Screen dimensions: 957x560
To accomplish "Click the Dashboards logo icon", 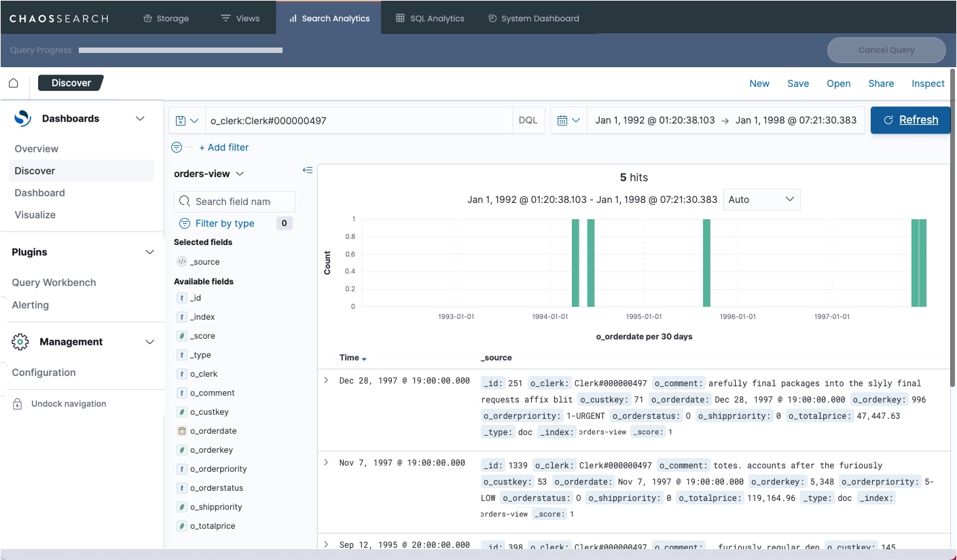I will (23, 118).
